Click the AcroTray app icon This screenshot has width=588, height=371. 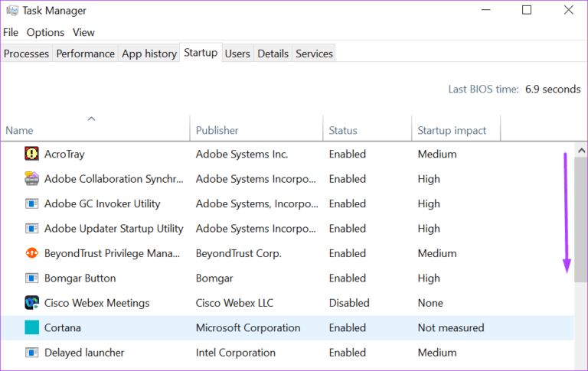point(31,154)
